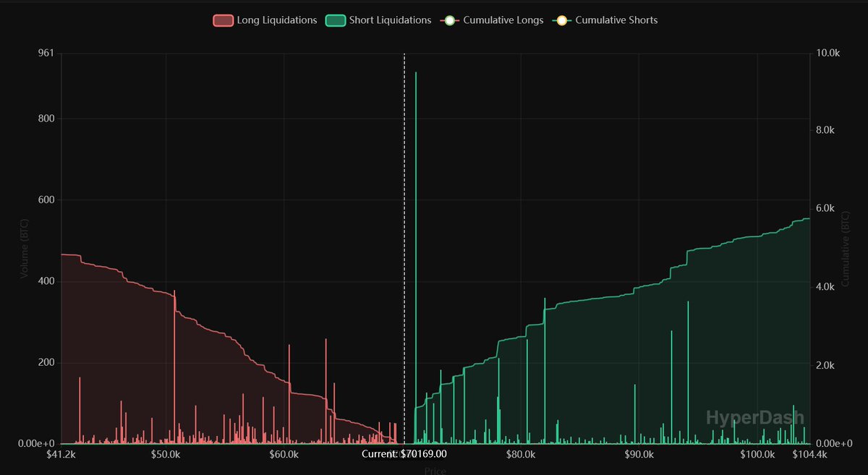
Task: Click the Cumulative Longs line marker icon
Action: point(449,20)
